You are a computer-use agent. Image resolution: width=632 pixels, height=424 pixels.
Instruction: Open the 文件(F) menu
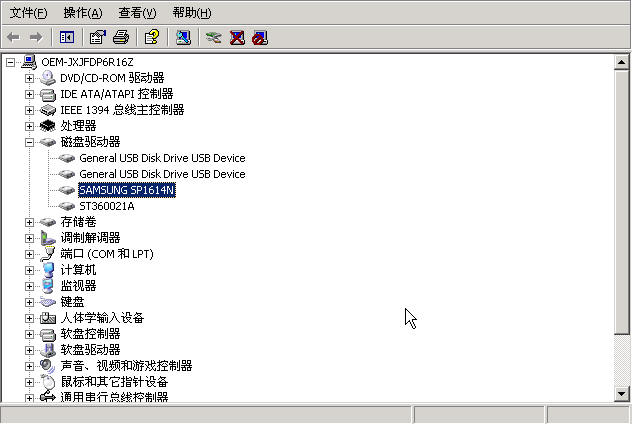(x=28, y=13)
